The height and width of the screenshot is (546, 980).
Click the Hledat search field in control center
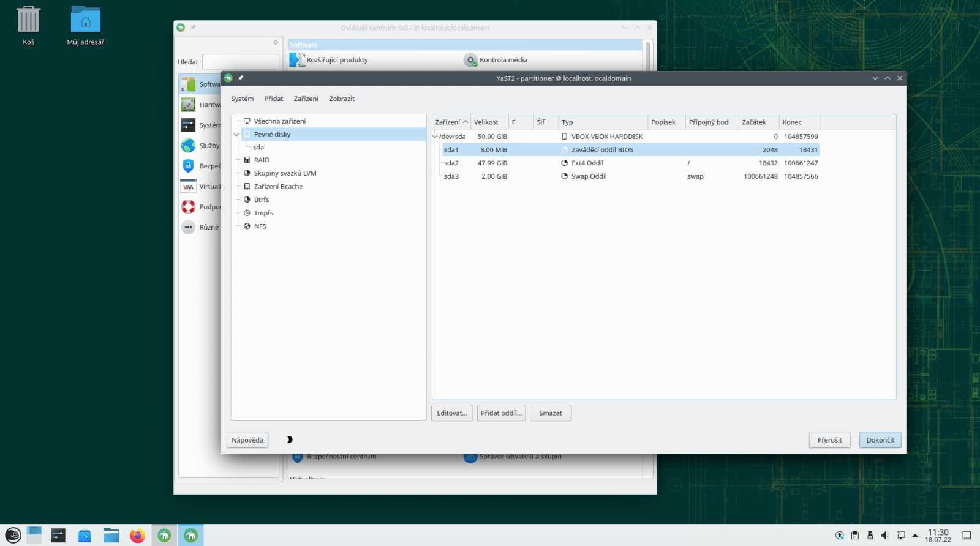[241, 62]
